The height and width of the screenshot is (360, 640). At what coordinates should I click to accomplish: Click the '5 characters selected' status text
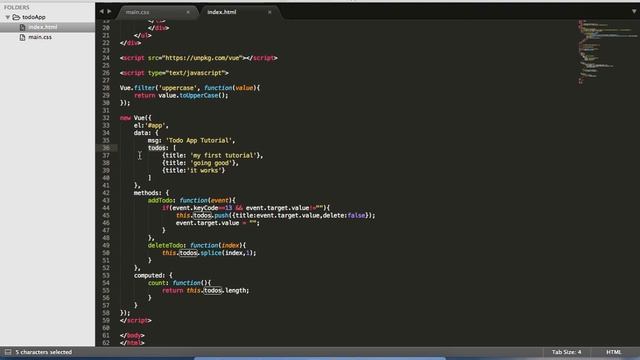pyautogui.click(x=44, y=352)
